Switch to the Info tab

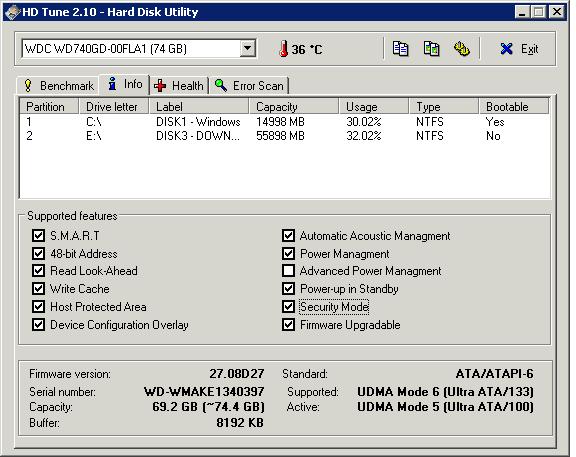pos(124,84)
